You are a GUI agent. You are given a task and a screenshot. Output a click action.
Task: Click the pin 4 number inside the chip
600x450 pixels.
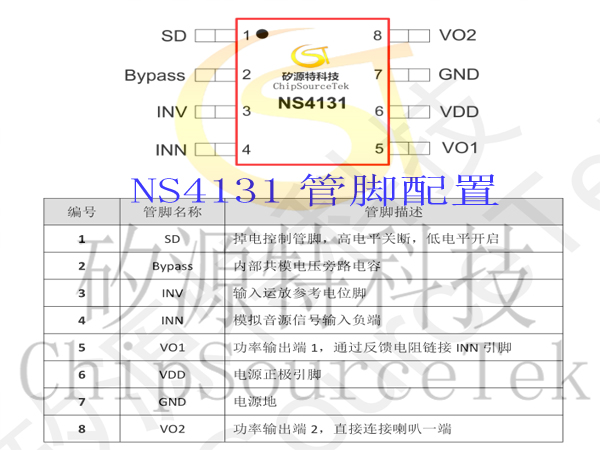(x=246, y=149)
